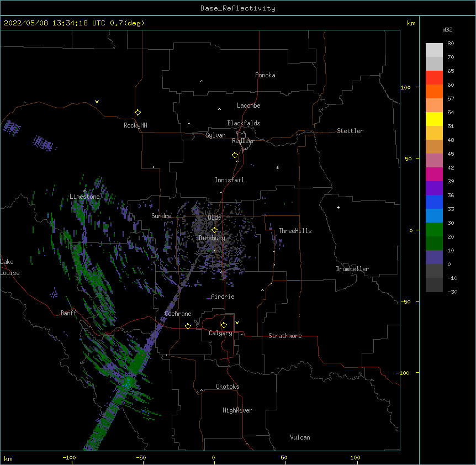
Task: Select the light blue 30–33 dBZ swatch
Action: 434,216
